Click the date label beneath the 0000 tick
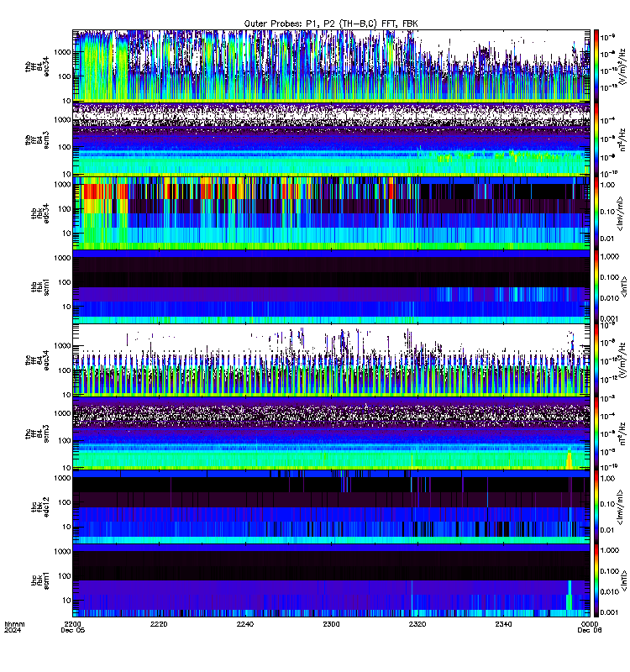Screen dimensions: 630x672 click(590, 630)
